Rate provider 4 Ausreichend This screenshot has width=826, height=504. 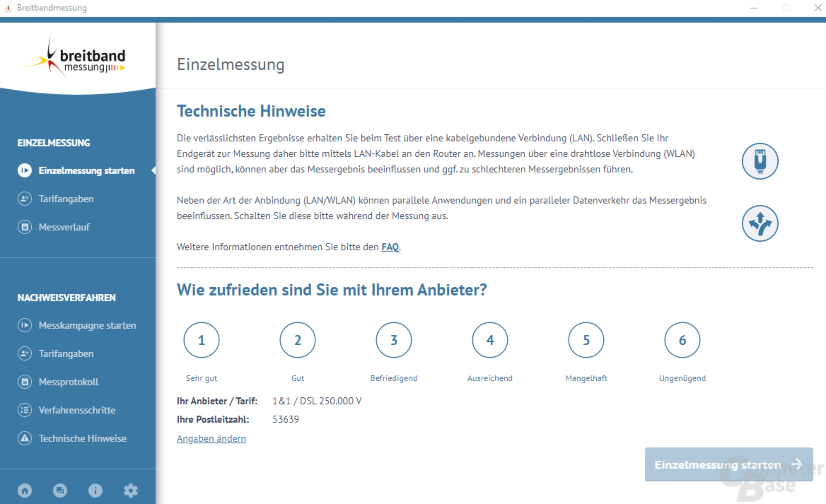(490, 340)
